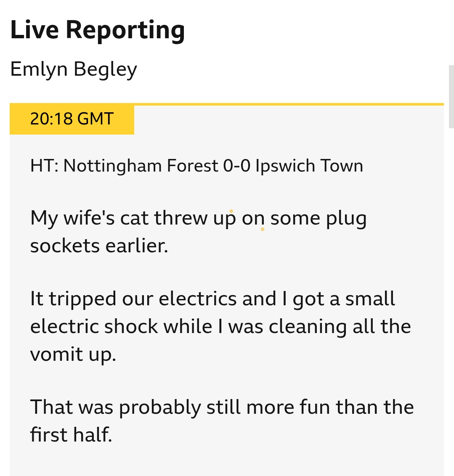This screenshot has width=454, height=476.
Task: Click the 0-0 score in the headline
Action: pos(236,166)
